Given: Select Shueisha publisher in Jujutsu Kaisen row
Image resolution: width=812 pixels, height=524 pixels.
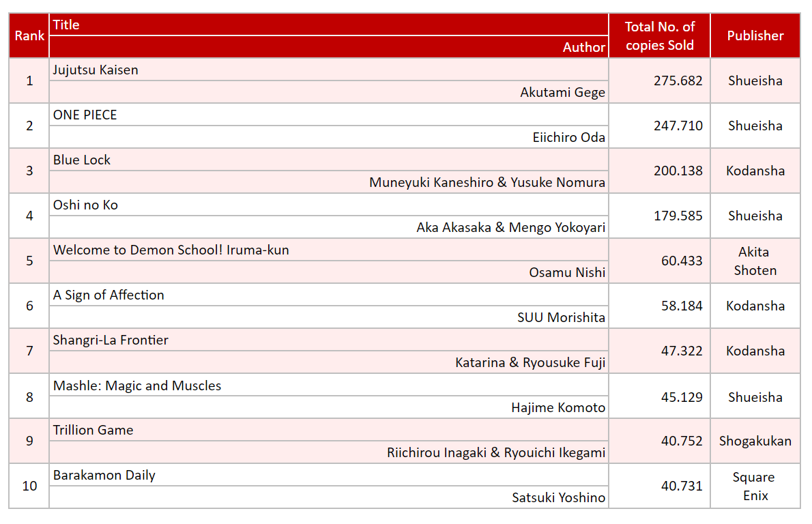Looking at the screenshot, I should point(755,81).
